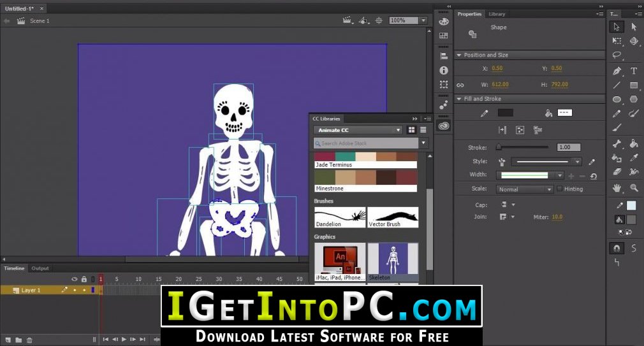
Task: Click the New Layer icon
Action: 8,340
